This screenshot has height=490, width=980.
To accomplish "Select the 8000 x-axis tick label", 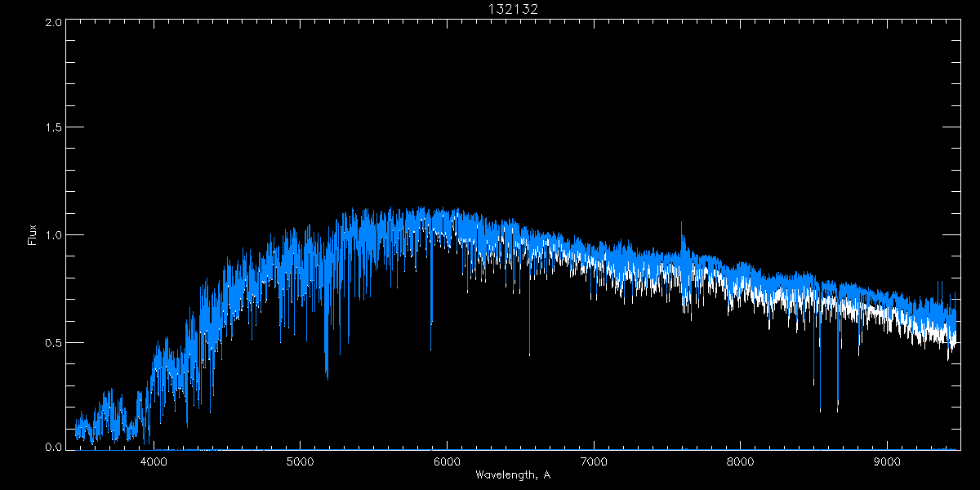I will click(741, 461).
